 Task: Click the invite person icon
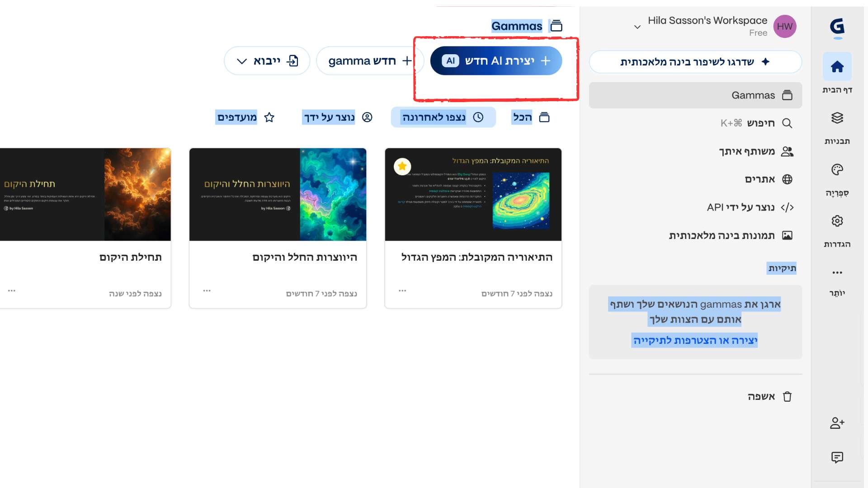(837, 423)
